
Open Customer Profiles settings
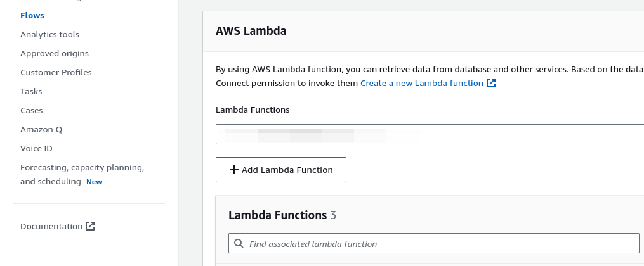tap(56, 72)
